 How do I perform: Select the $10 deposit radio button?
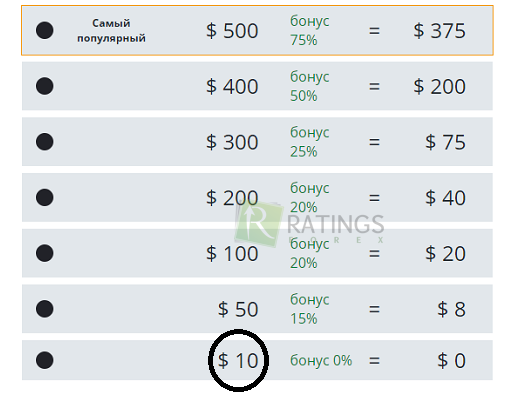pyautogui.click(x=45, y=360)
